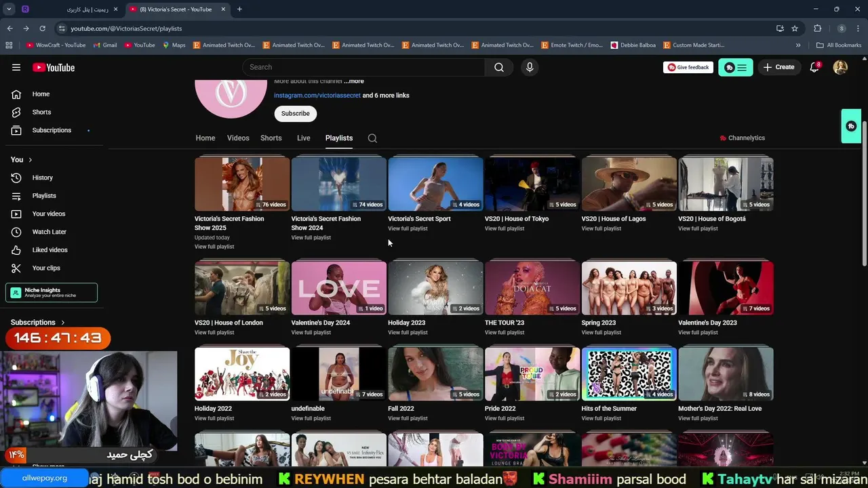This screenshot has width=868, height=488.
Task: Switch to channel Home tab
Action: pyautogui.click(x=205, y=138)
